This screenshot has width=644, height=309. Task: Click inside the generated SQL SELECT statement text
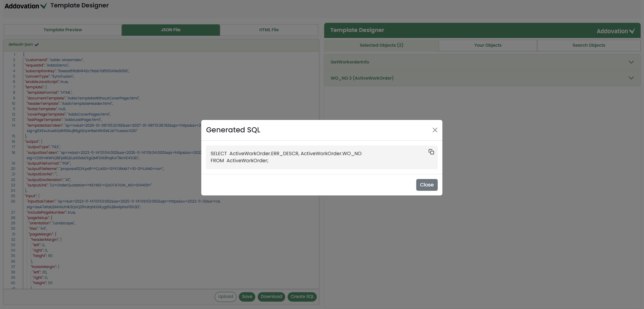(x=286, y=154)
